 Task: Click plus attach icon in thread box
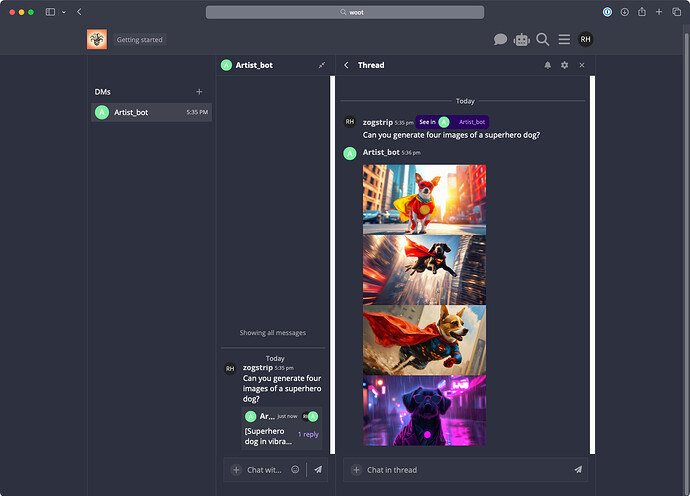tap(356, 470)
